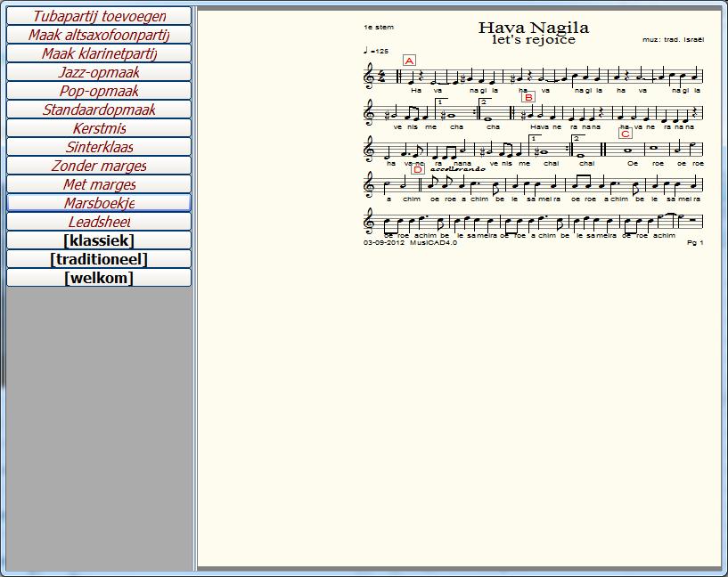728x577 pixels.
Task: Pick the Leadsheet format
Action: pyautogui.click(x=99, y=222)
